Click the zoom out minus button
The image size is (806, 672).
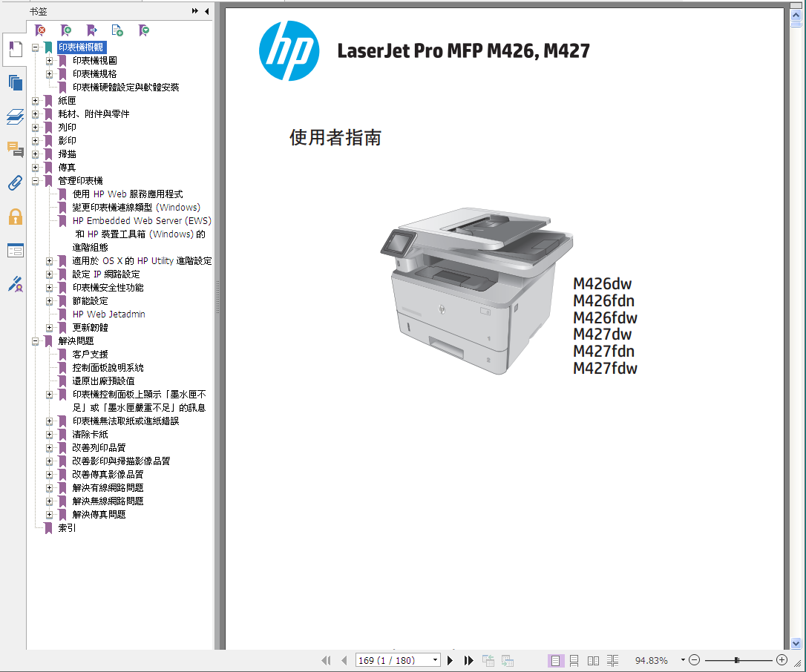pyautogui.click(x=694, y=659)
